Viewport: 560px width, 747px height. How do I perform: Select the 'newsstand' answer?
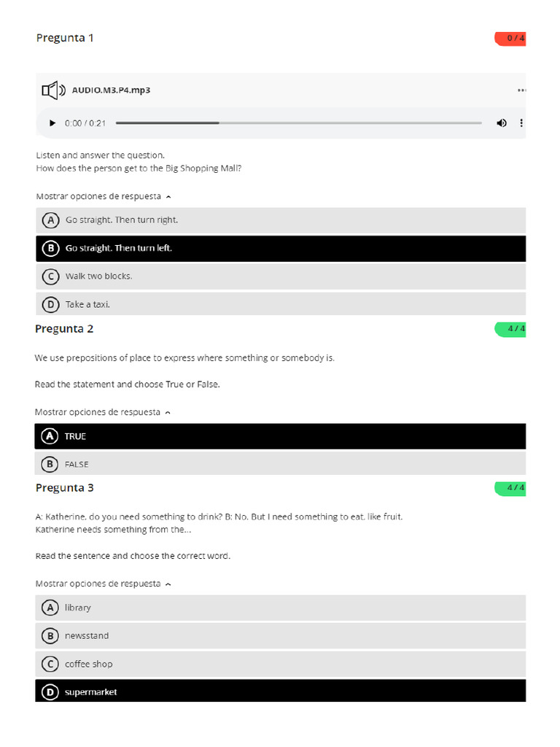point(280,636)
